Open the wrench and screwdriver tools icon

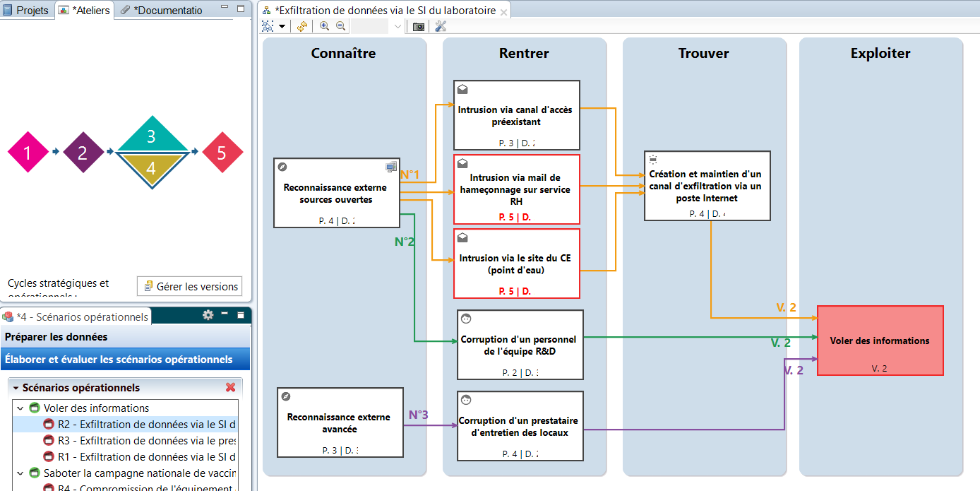pyautogui.click(x=441, y=26)
